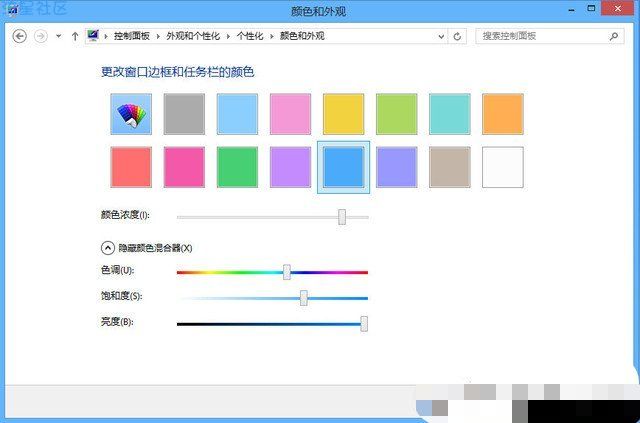Minimize the 颜色和外观 window
This screenshot has height=423, width=640.
[569, 9]
